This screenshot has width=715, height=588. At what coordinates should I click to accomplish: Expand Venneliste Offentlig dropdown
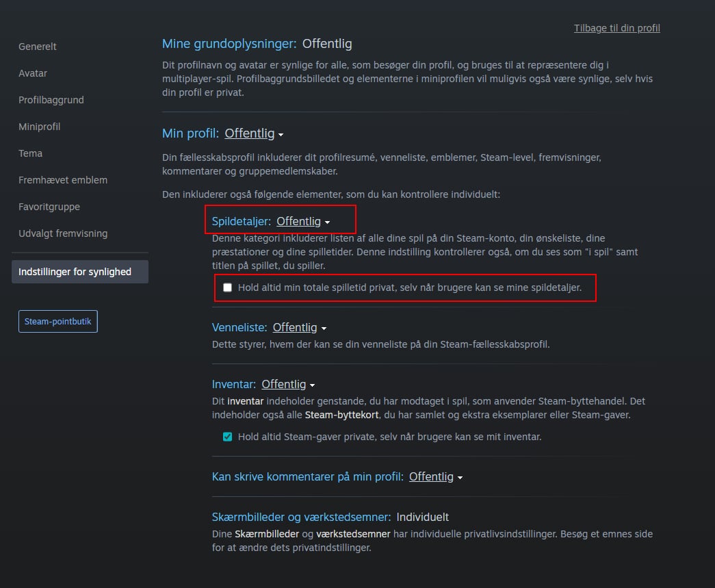(x=300, y=327)
